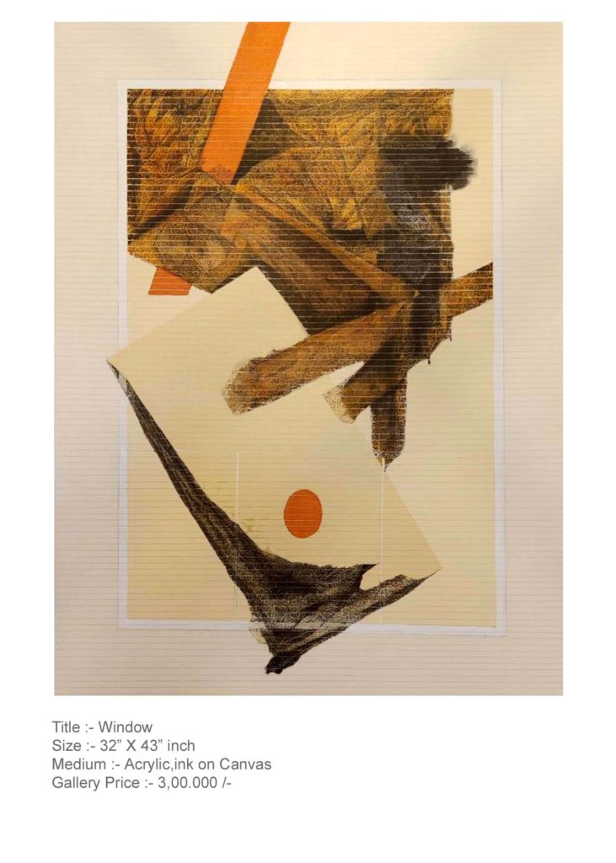Image resolution: width=616 pixels, height=863 pixels.
Task: Select the gallery price value "3,00.000 /-"
Action: click(x=195, y=783)
